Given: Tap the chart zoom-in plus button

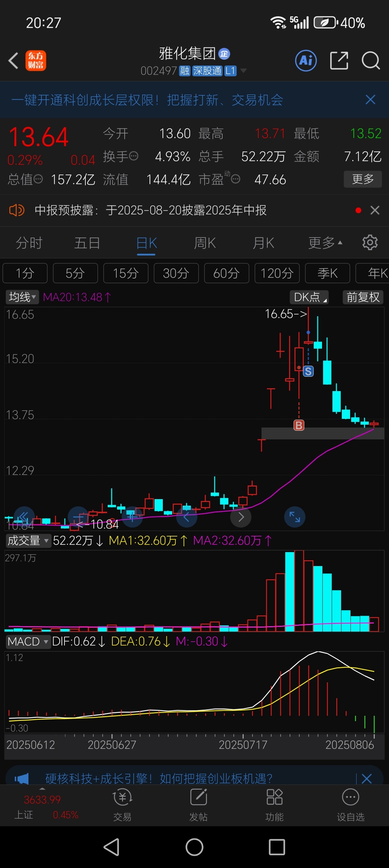Looking at the screenshot, I should coord(132,517).
